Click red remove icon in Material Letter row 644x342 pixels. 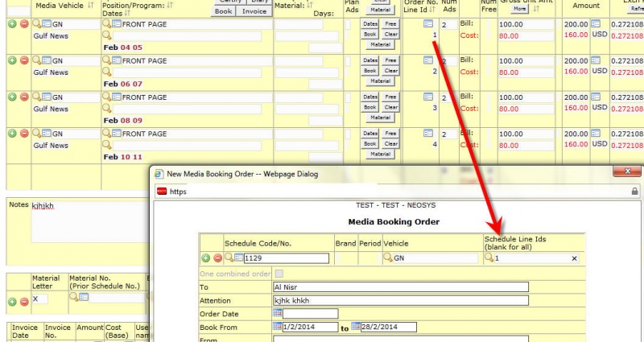point(24,302)
